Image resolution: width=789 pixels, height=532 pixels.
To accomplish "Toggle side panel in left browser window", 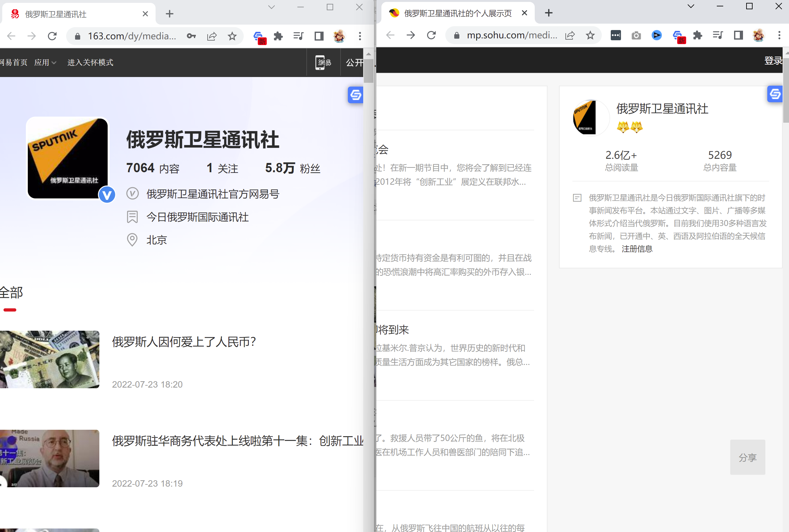I will click(x=319, y=36).
